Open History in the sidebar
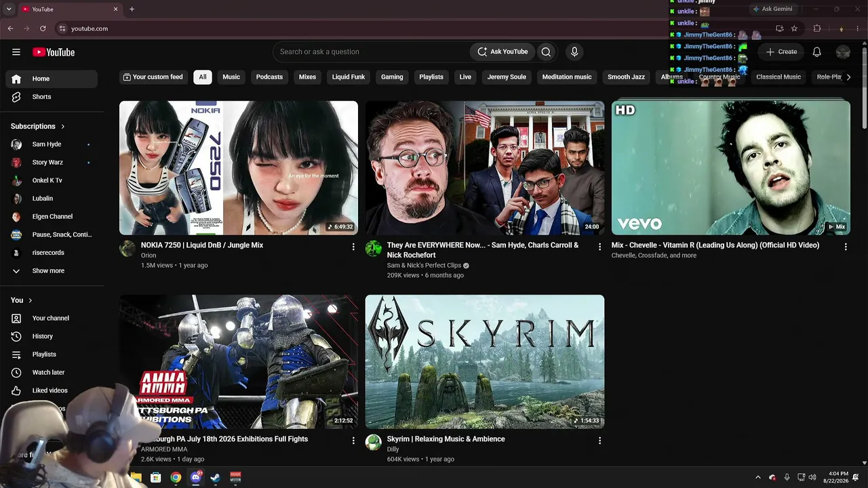The width and height of the screenshot is (868, 488). tap(52, 336)
